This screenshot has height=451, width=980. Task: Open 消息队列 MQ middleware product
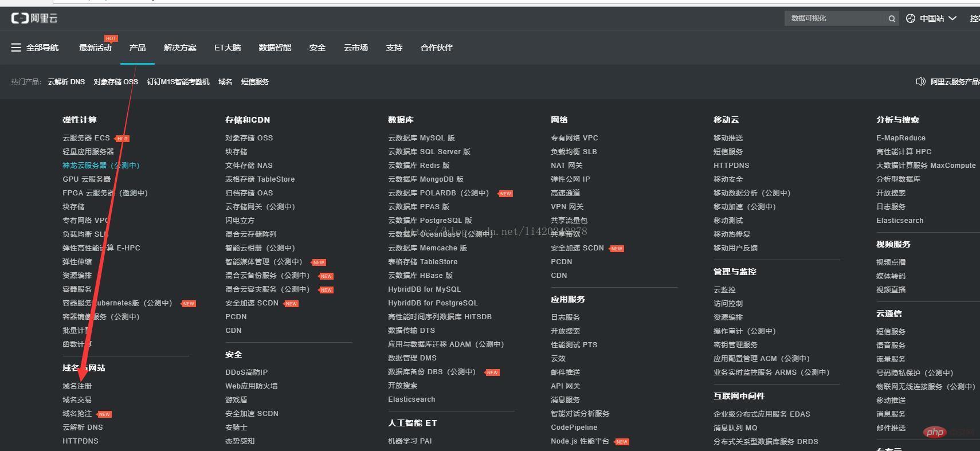click(x=735, y=428)
